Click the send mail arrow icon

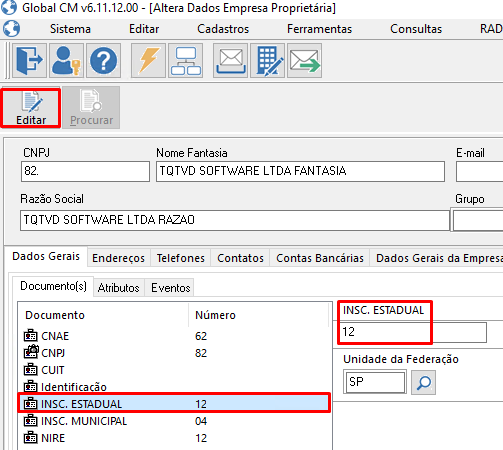[x=304, y=61]
